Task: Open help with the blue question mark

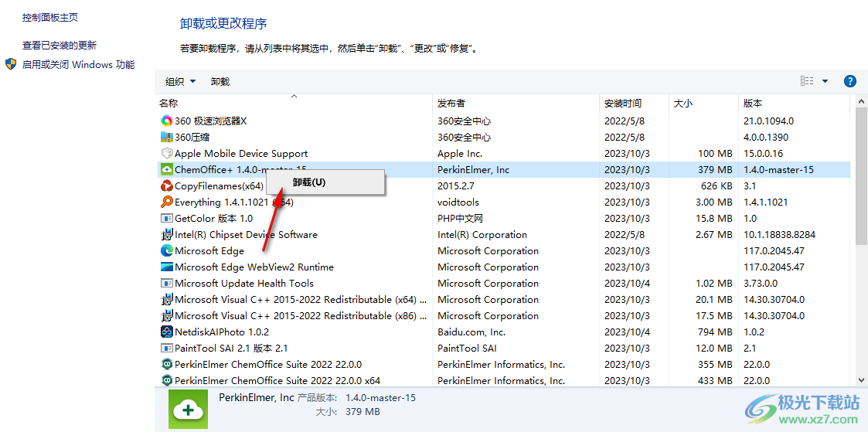Action: click(x=849, y=81)
